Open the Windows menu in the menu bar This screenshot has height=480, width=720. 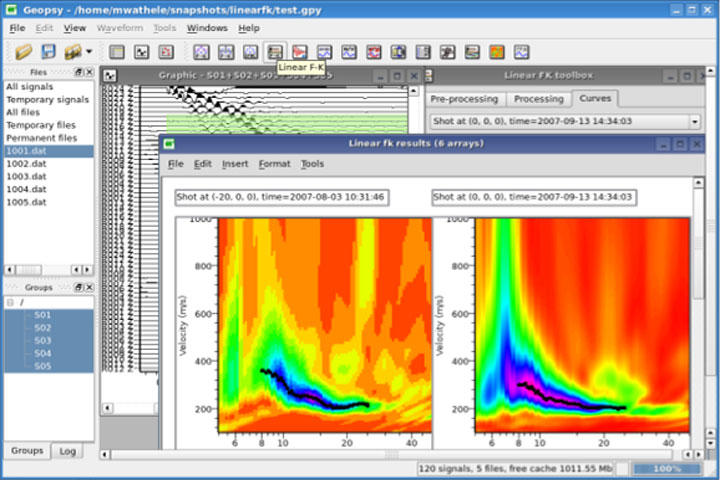pos(207,28)
